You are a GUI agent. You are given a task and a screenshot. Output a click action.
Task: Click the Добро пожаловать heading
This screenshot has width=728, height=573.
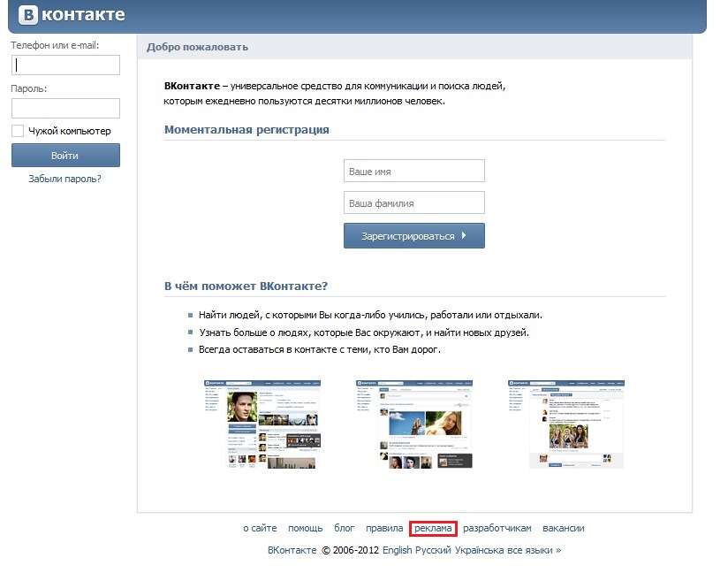tap(197, 47)
